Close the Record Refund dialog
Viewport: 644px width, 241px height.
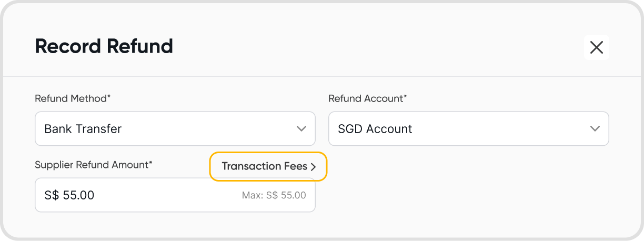tap(596, 47)
